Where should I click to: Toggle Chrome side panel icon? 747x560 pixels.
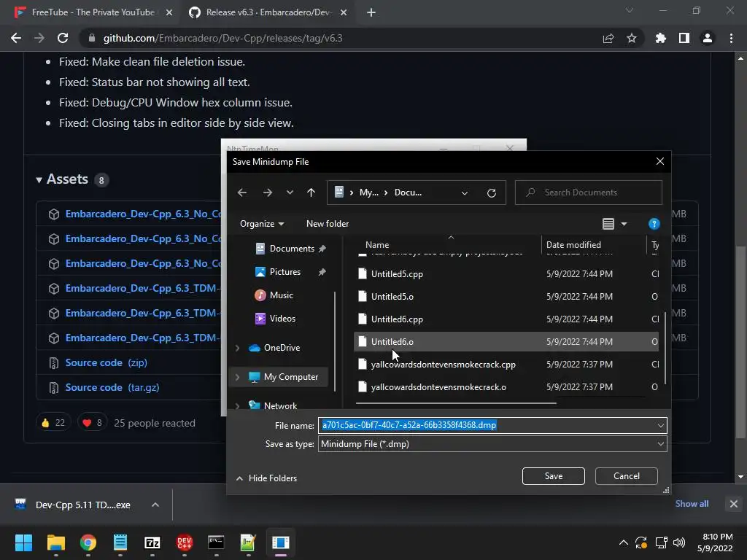684,38
